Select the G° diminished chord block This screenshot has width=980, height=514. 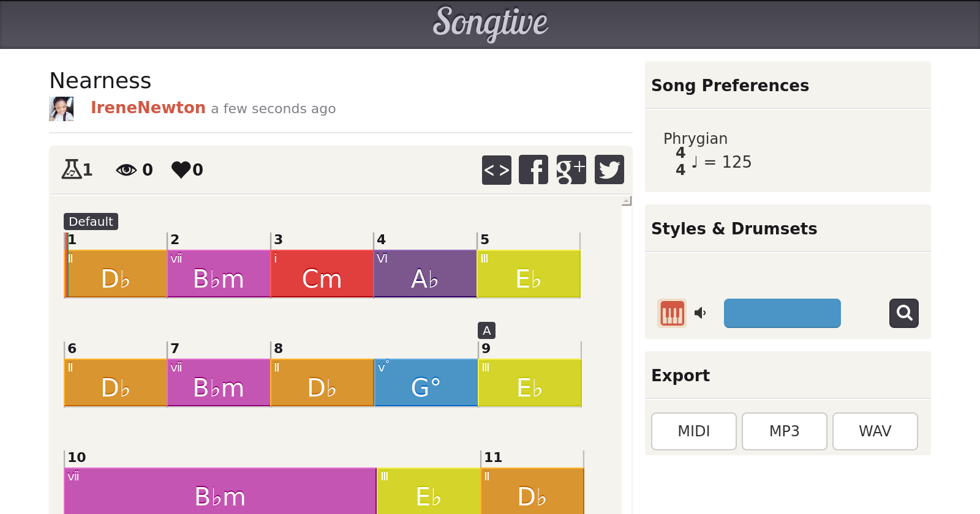click(426, 383)
